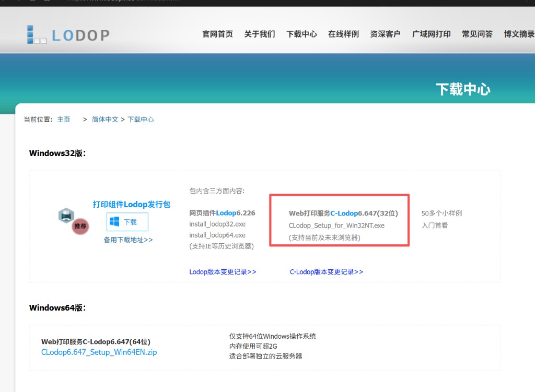Screen dimensions: 535x392
Task: Click the (支持当前及未来浏览器) text
Action: (324, 237)
